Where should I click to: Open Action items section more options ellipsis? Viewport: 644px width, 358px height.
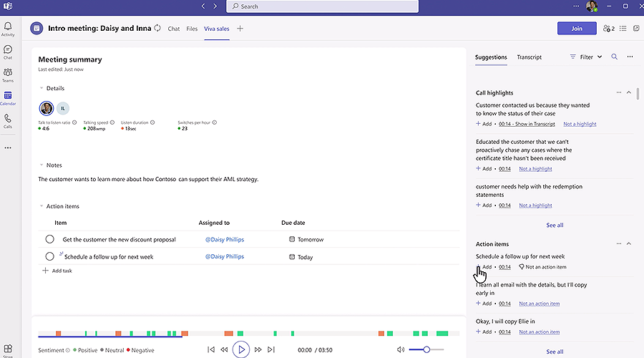pyautogui.click(x=619, y=243)
